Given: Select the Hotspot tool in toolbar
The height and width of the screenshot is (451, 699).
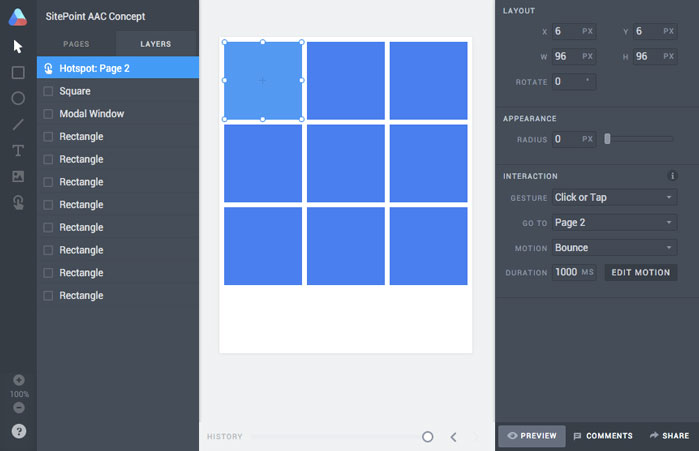Looking at the screenshot, I should point(18,203).
